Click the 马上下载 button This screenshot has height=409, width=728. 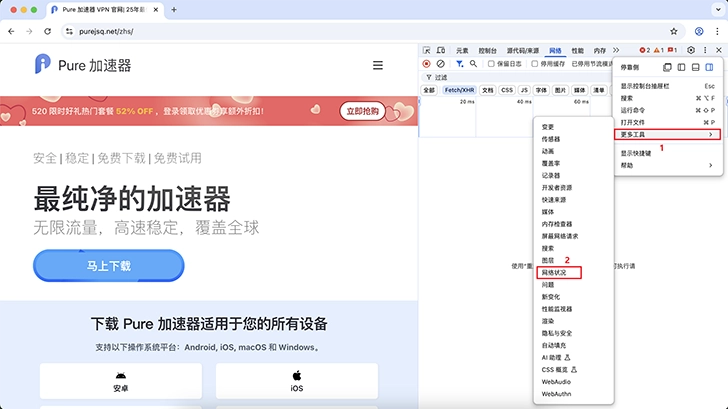point(109,266)
